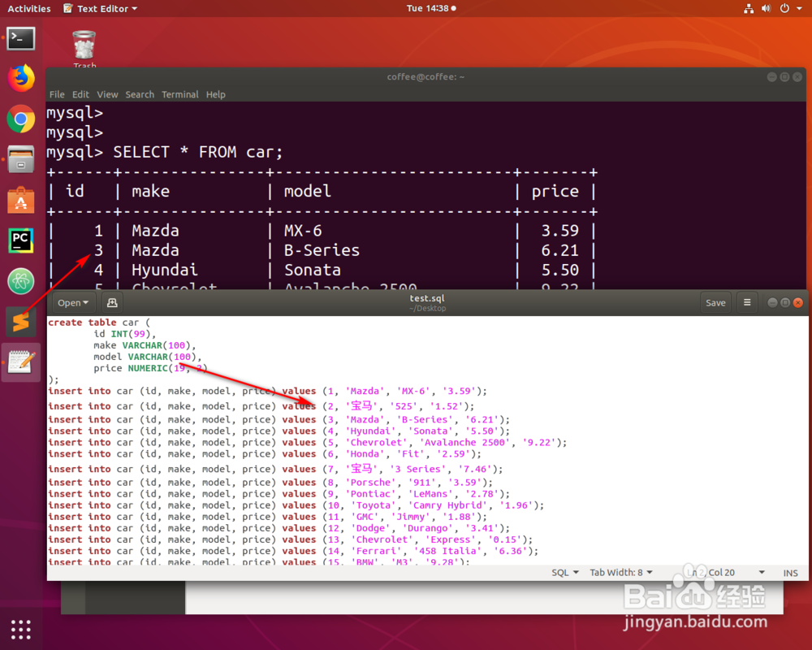
Task: Open Trash on the desktop
Action: point(84,50)
